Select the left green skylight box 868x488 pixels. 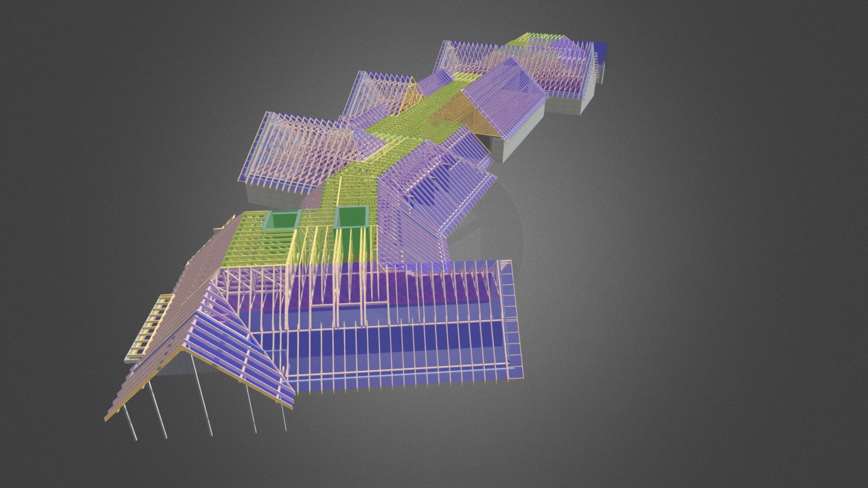coord(282,220)
